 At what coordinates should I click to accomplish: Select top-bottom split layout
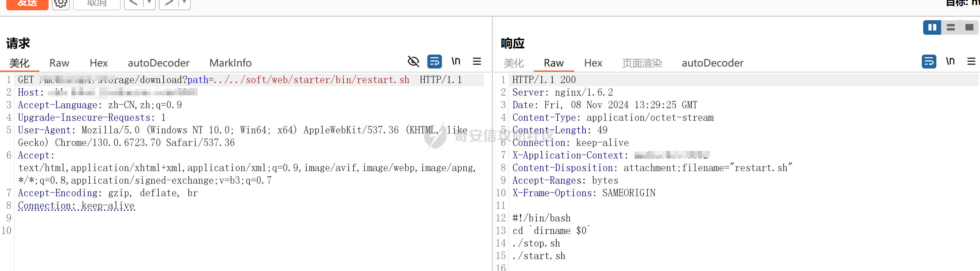[x=951, y=27]
